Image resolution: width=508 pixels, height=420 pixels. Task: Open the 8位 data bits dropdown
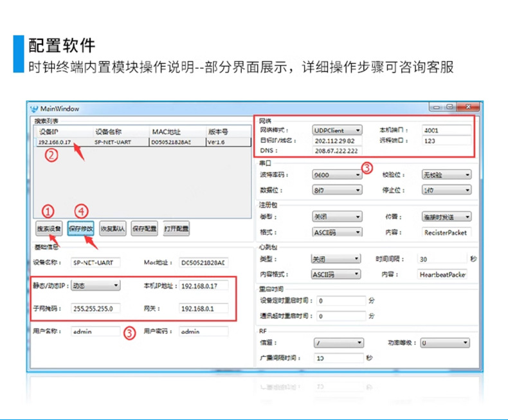(337, 190)
